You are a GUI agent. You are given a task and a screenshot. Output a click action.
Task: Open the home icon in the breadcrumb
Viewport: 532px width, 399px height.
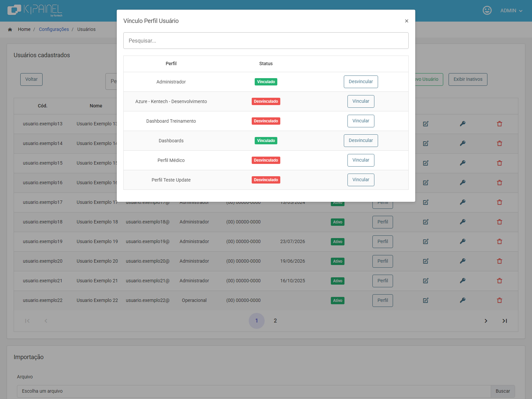point(10,30)
